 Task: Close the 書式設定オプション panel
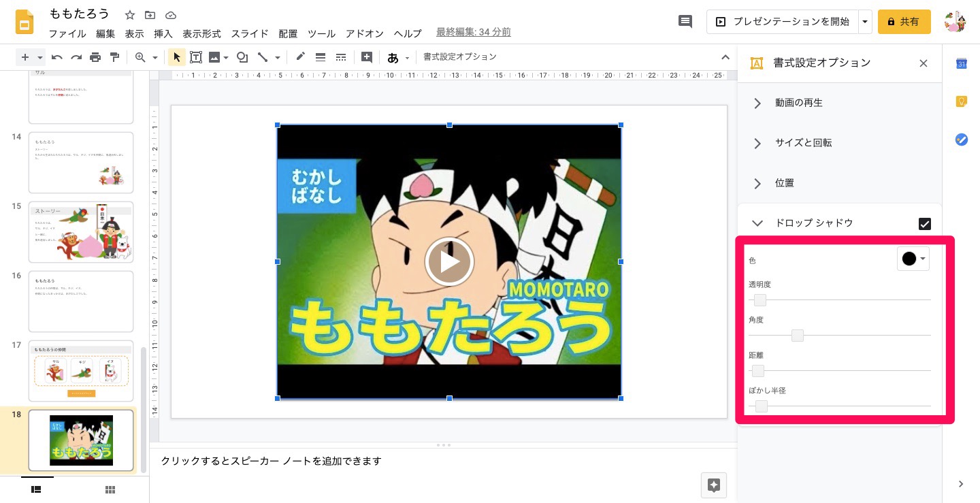[x=924, y=63]
